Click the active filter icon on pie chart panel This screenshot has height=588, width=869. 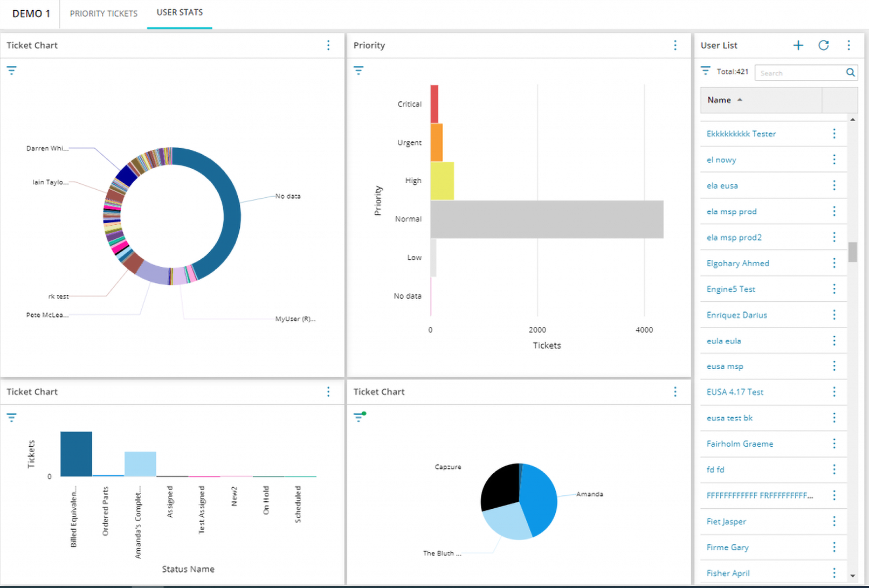click(x=360, y=417)
